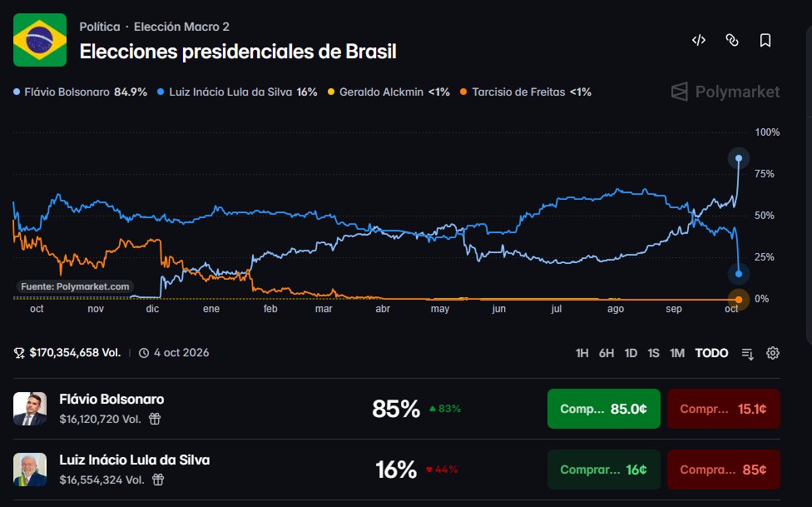Click the chart sort/filter lines icon
This screenshot has width=812, height=507.
coord(747,354)
